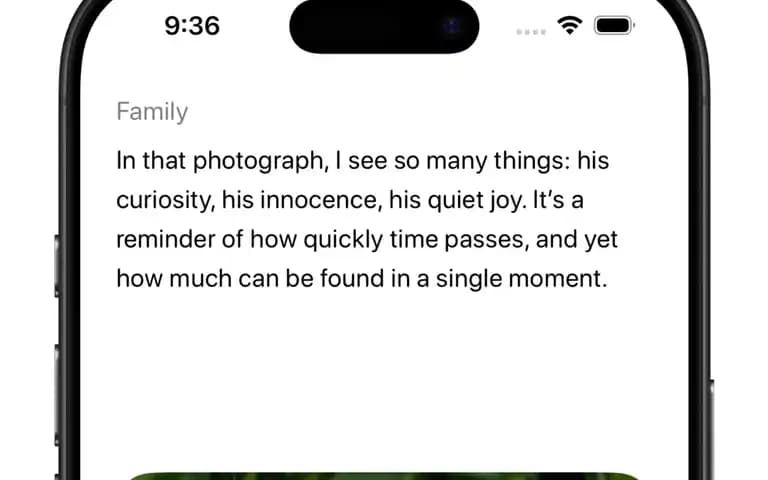Tap the Wi-Fi status icon
This screenshot has width=768, height=480.
pos(570,25)
